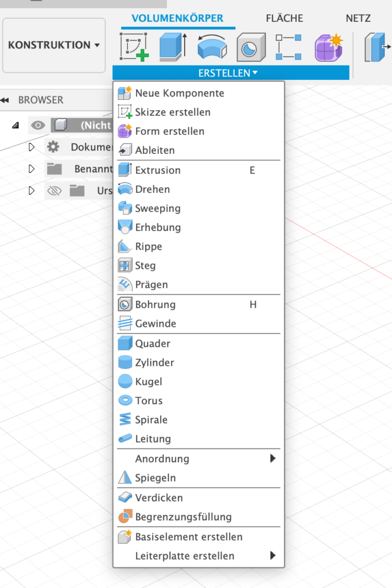
Task: Select the Extrusion tool in the toolbar
Action: pyautogui.click(x=173, y=47)
